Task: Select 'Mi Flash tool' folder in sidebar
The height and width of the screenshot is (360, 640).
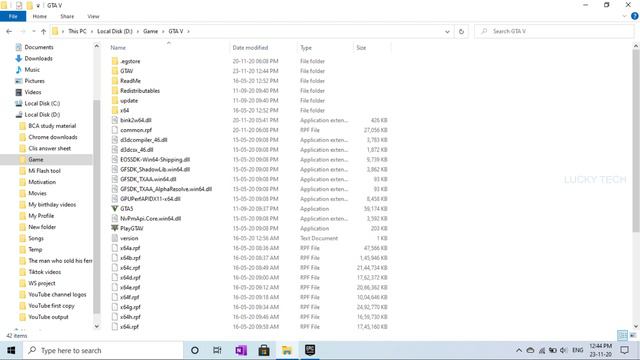Action: tap(44, 171)
